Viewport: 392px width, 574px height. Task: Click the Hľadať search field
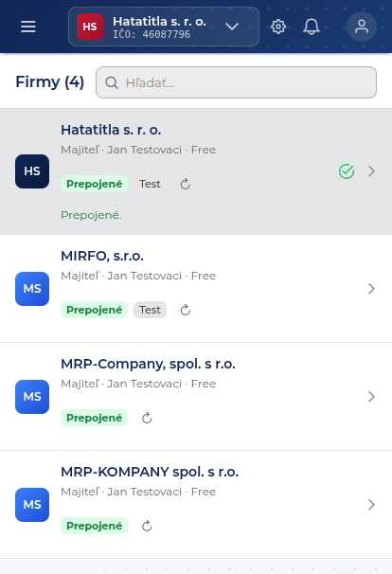236,82
